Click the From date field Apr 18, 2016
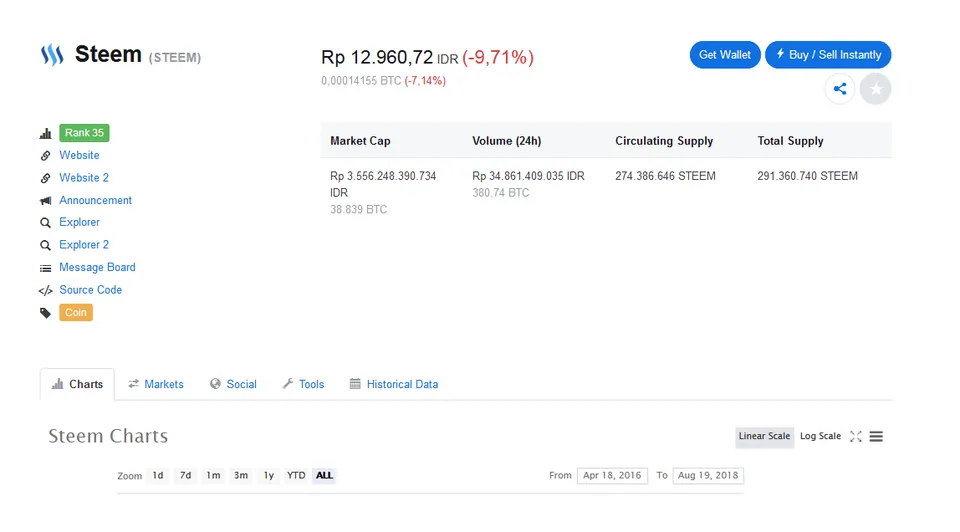 (612, 476)
